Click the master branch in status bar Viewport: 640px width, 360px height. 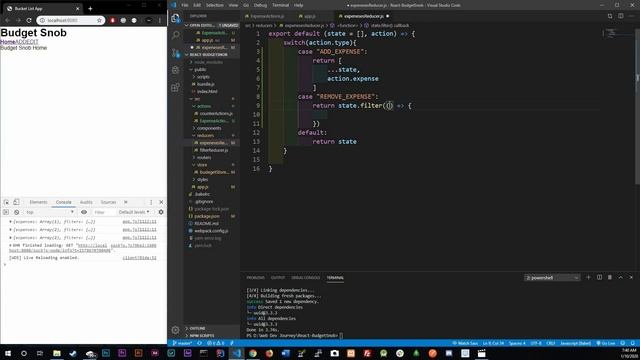coord(182,343)
